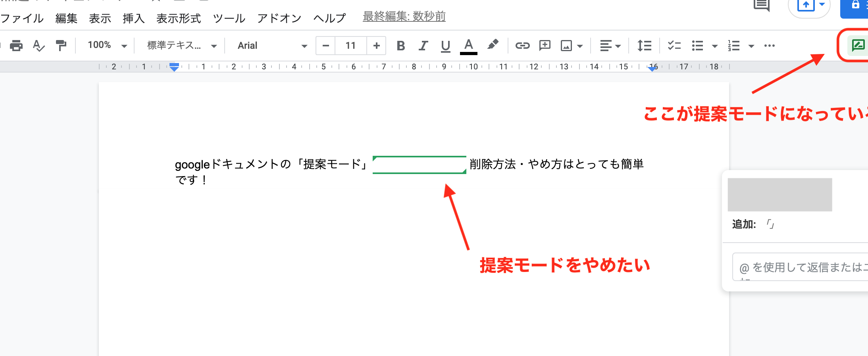This screenshot has height=356, width=868.
Task: Open the 表示 menu
Action: tap(100, 18)
